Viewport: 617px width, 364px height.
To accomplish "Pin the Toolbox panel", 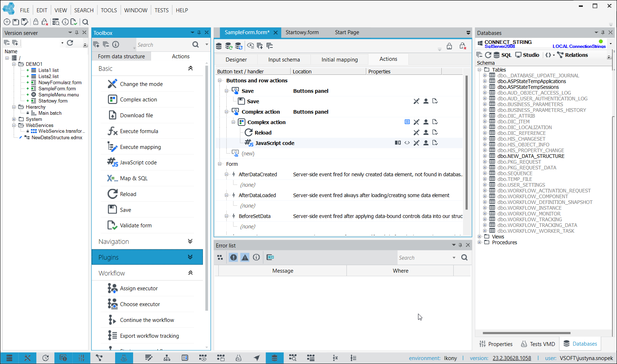I will coord(199,33).
